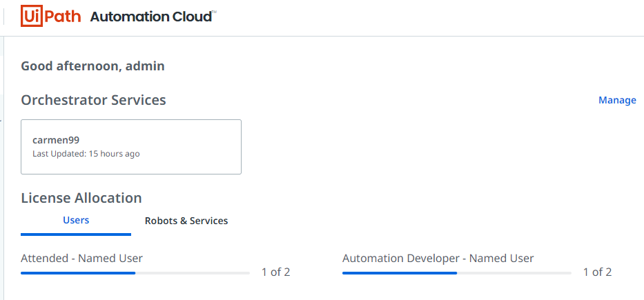Viewport: 644px width, 300px height.
Task: Click the "Good afternoon, admin" greeting
Action: (x=92, y=66)
